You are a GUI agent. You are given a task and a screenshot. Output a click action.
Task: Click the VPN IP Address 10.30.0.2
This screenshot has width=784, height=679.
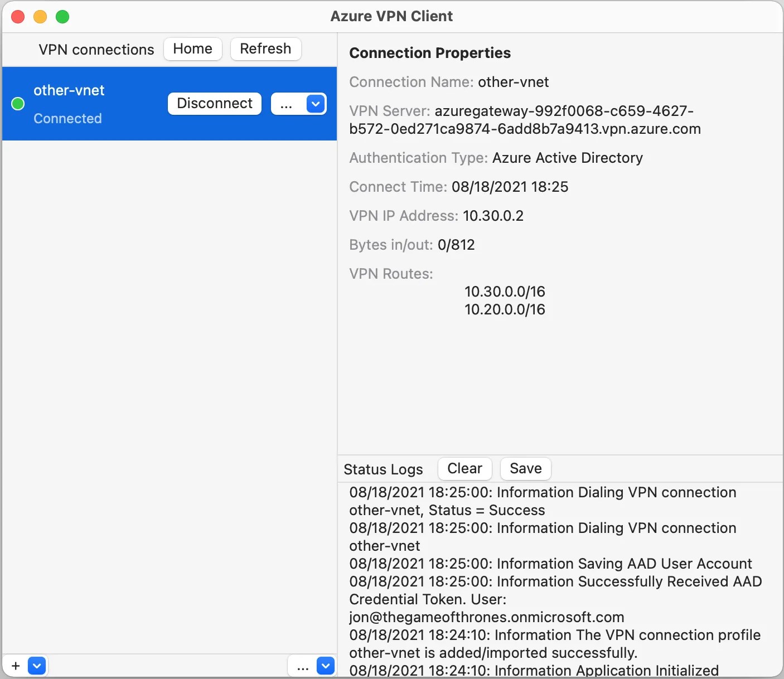(x=493, y=216)
